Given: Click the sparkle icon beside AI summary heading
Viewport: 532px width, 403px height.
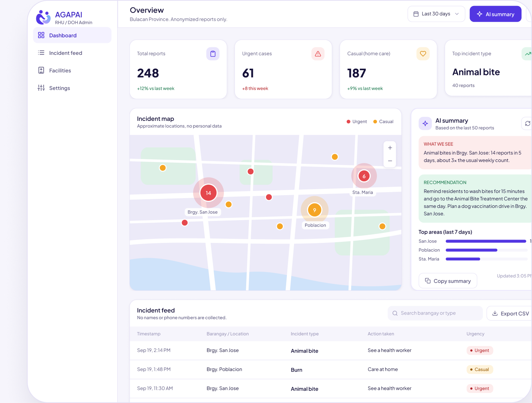Looking at the screenshot, I should (425, 124).
